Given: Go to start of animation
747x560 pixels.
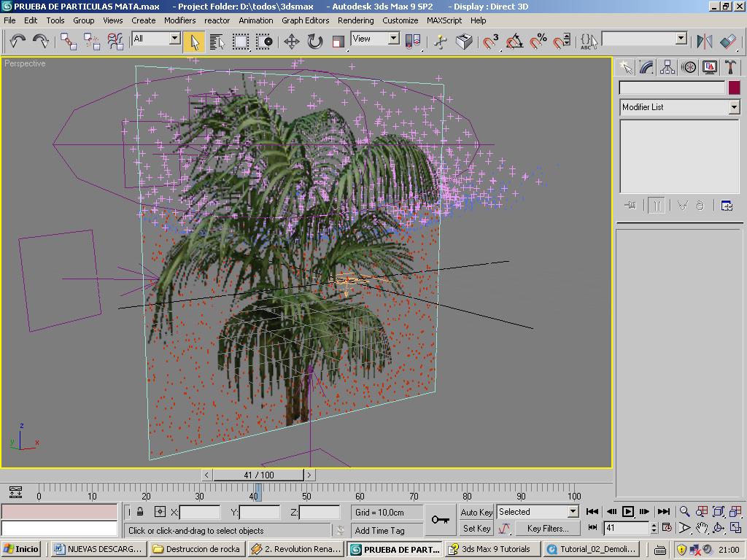Looking at the screenshot, I should pyautogui.click(x=592, y=511).
